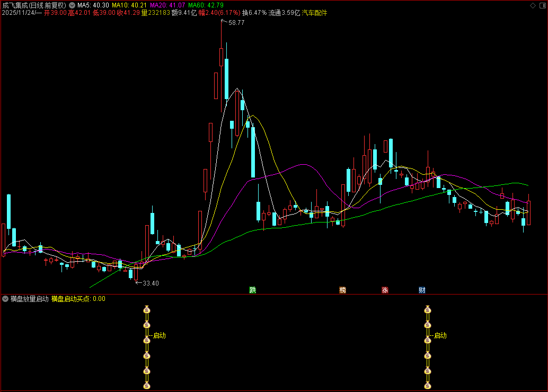
Task: Click the topmost money bag in left signal column
Action: (147, 309)
